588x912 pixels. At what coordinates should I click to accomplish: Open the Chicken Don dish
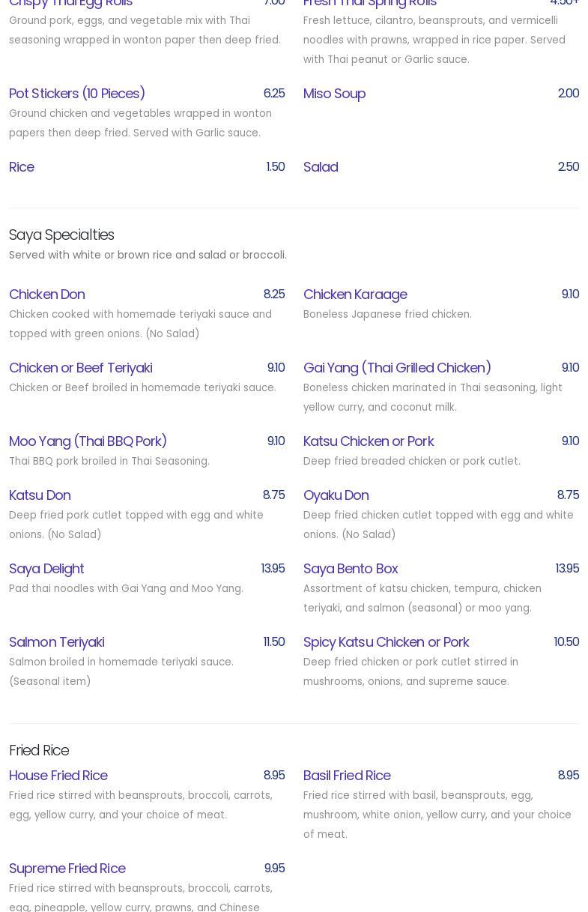tap(46, 295)
